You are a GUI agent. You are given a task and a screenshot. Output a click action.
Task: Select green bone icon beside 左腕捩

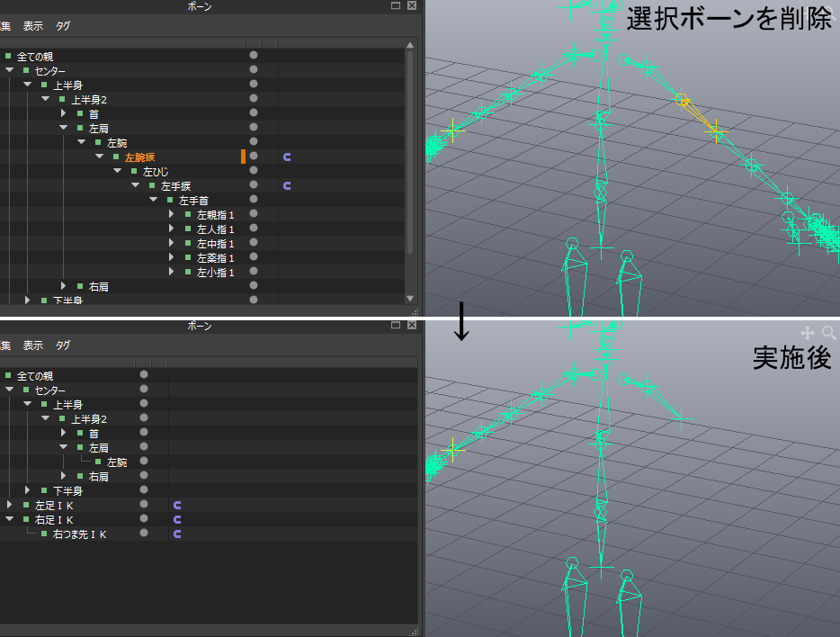coord(116,157)
